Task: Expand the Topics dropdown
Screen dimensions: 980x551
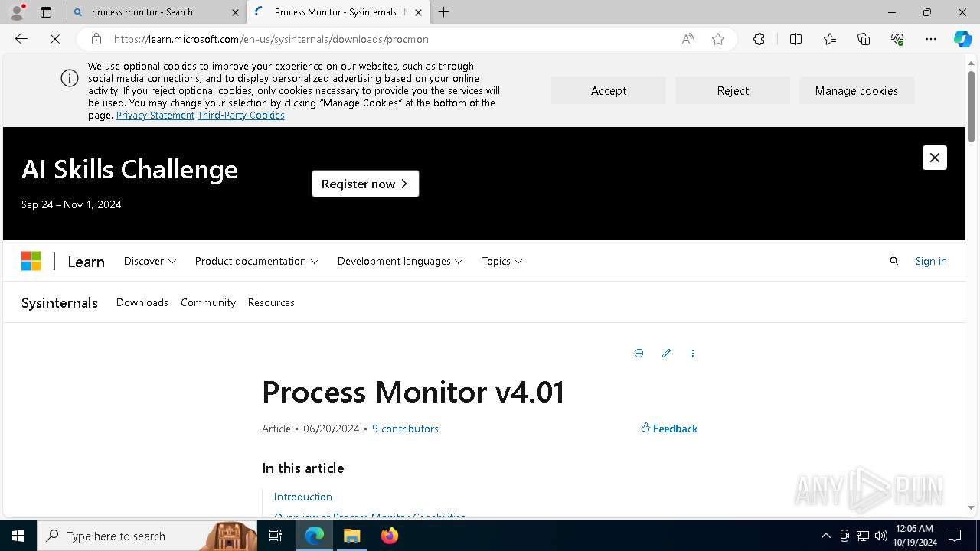Action: tap(502, 261)
